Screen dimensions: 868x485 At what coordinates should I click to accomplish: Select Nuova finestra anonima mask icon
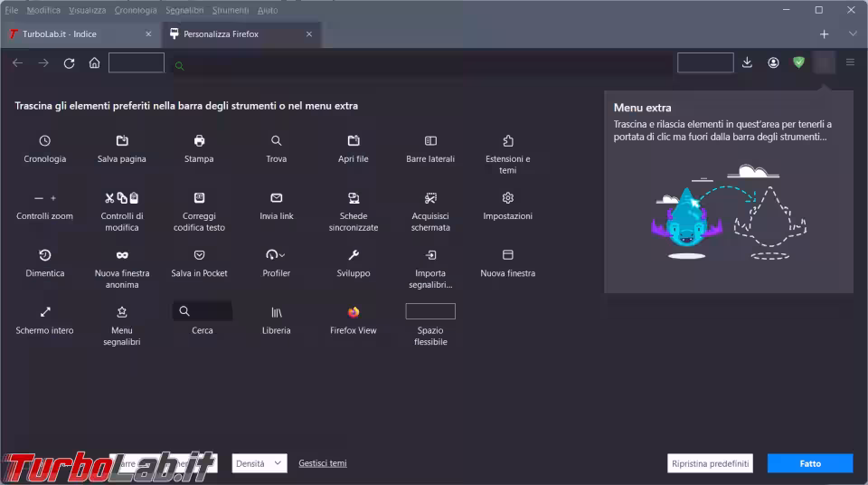point(122,255)
